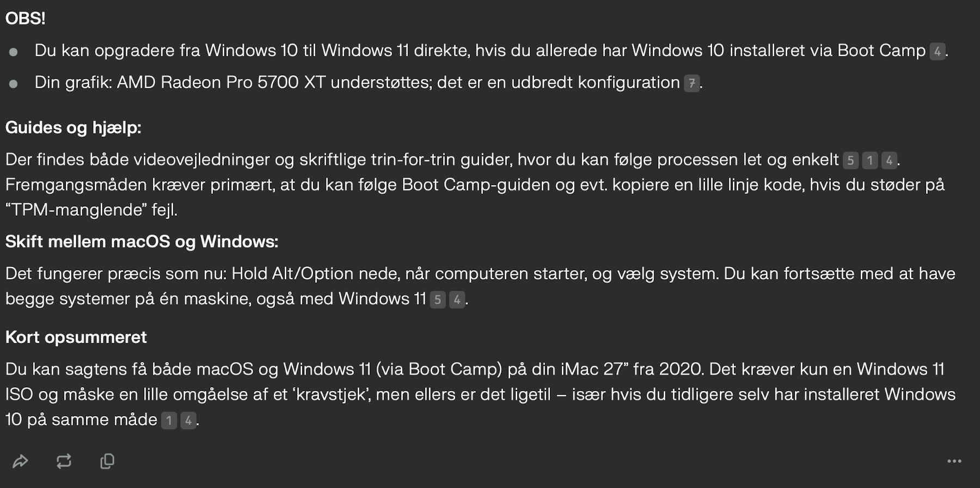
Task: Open citation 1 after 'på samme måde'
Action: click(x=169, y=421)
